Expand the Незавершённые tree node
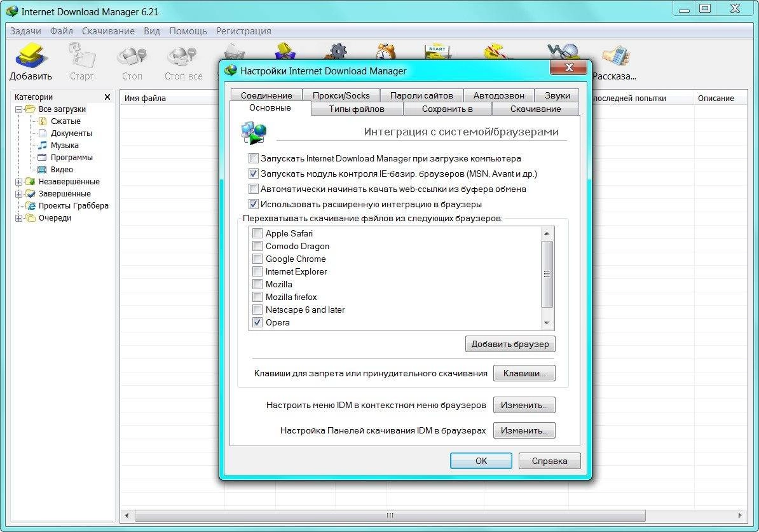This screenshot has height=532, width=759. 18,182
